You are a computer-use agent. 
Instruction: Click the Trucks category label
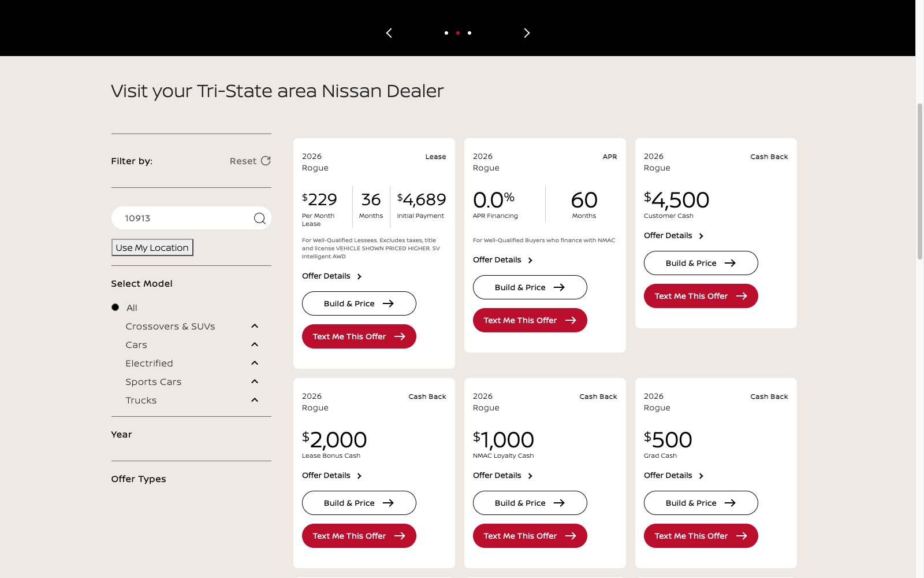click(x=141, y=401)
